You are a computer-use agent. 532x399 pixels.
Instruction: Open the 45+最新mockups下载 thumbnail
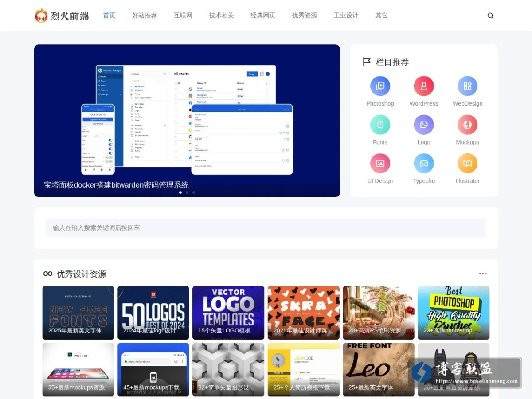coord(153,369)
